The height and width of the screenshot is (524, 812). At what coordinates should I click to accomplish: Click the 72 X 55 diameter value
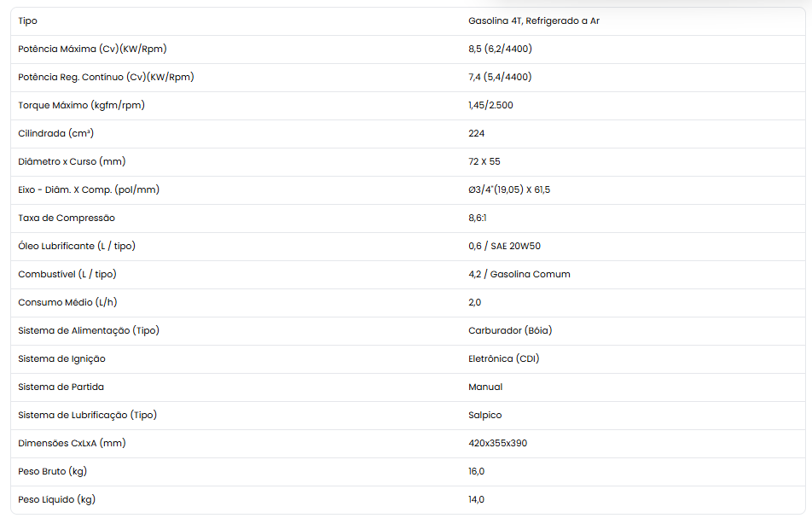[x=484, y=161]
